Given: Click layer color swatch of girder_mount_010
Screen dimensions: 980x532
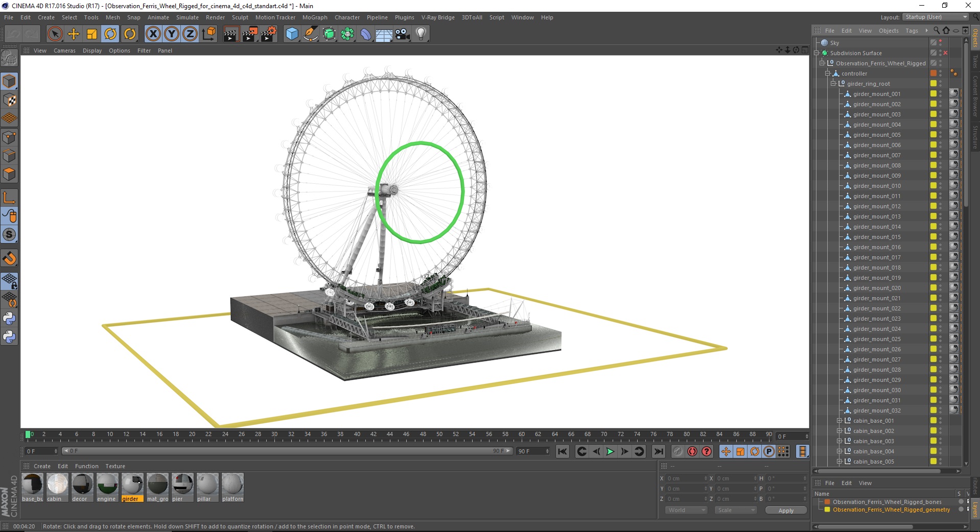Looking at the screenshot, I should [934, 186].
